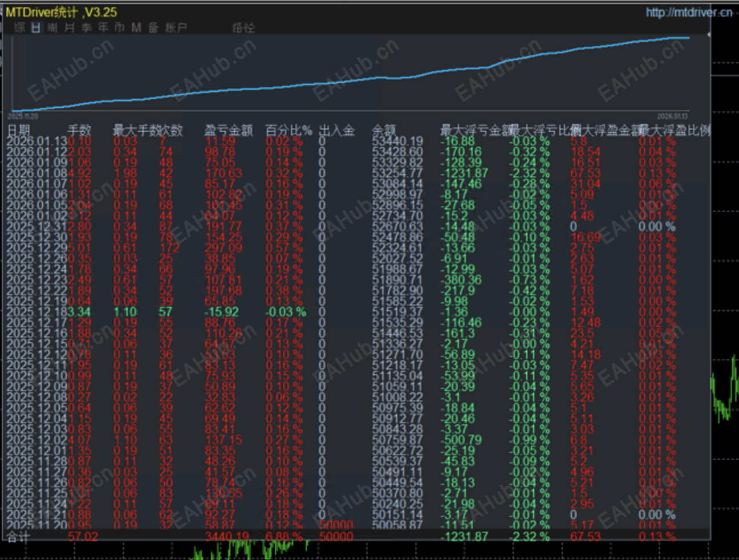Select the 2025.12.18 date row
Viewport: 739px width, 560px height.
tap(358, 312)
